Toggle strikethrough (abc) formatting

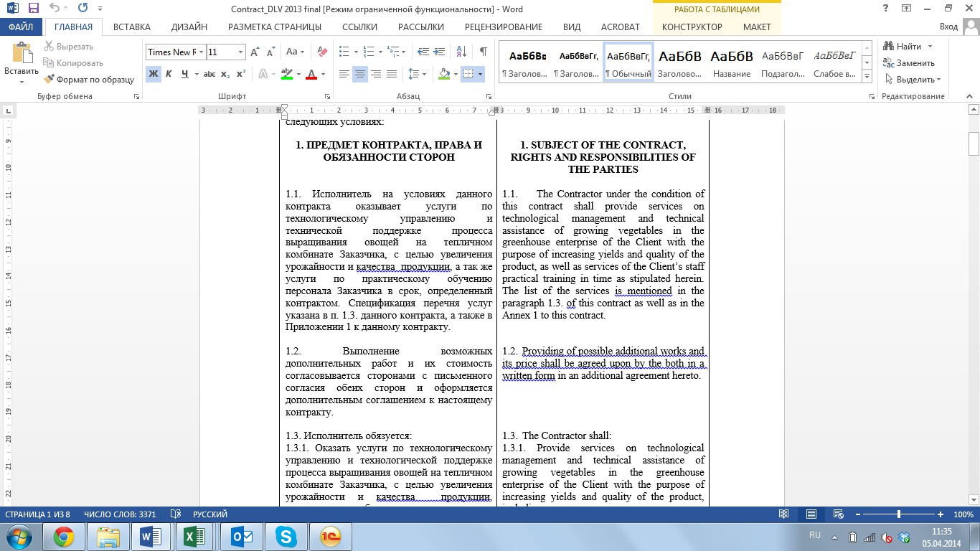209,74
